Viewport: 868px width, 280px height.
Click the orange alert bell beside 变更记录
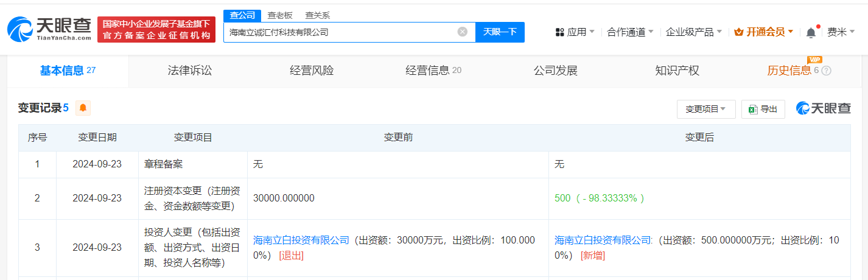pyautogui.click(x=83, y=108)
